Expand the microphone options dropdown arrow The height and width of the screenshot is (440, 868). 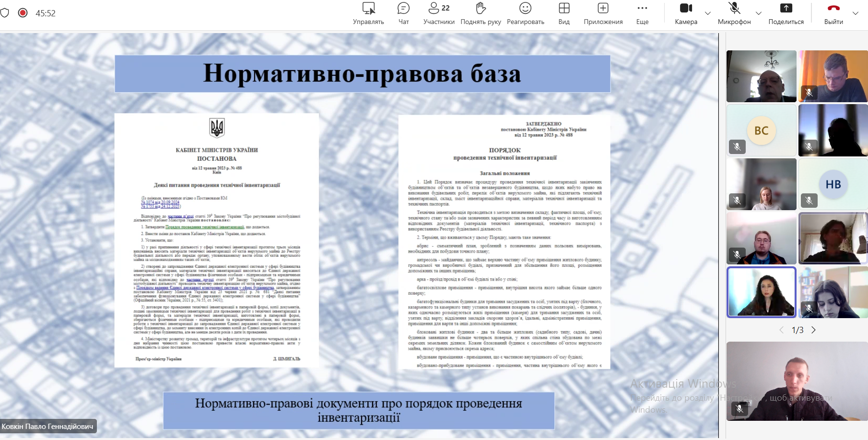point(759,13)
